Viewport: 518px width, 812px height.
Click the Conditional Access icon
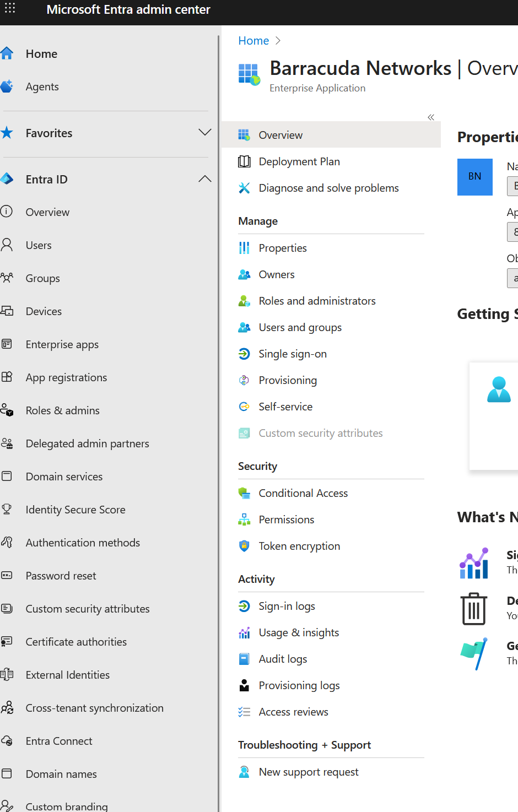point(244,493)
